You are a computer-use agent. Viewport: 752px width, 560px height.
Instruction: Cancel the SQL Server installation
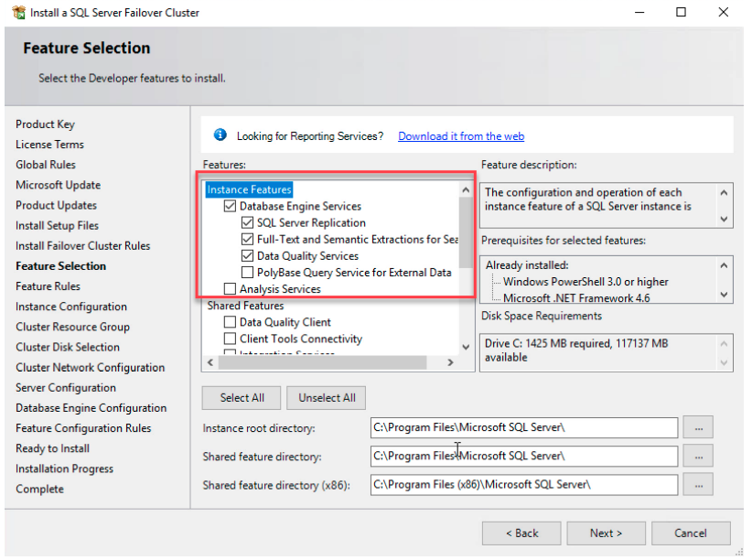coord(691,533)
